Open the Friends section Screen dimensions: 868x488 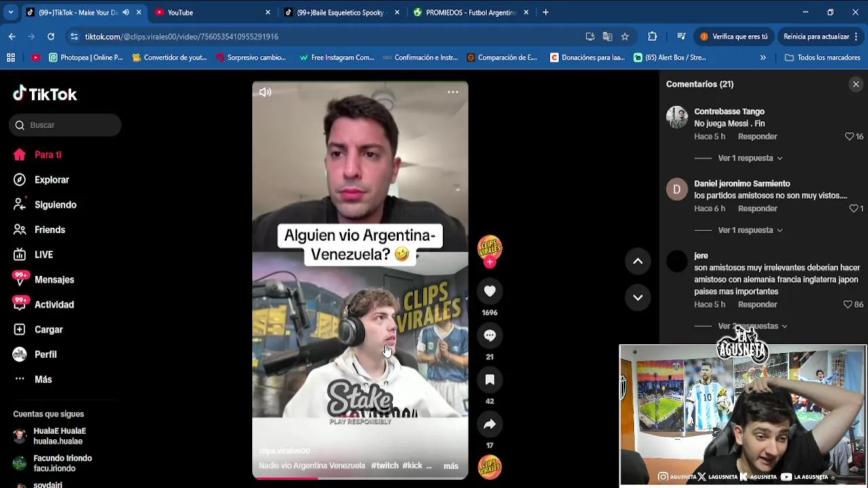(x=40, y=230)
